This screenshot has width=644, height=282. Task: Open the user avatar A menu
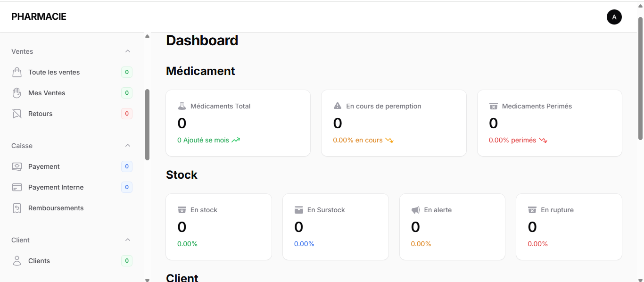(x=614, y=17)
